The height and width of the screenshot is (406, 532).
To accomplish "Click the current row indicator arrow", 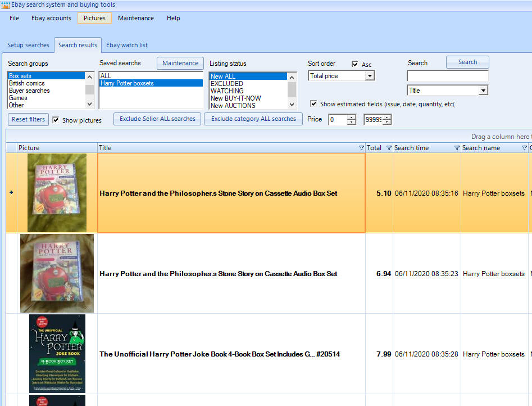I will pos(11,192).
